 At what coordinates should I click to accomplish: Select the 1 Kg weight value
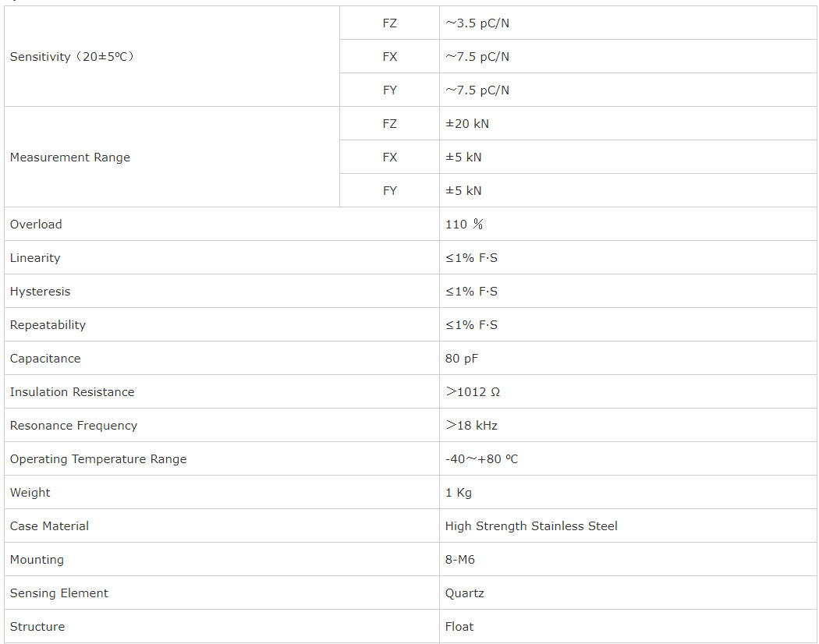point(458,493)
